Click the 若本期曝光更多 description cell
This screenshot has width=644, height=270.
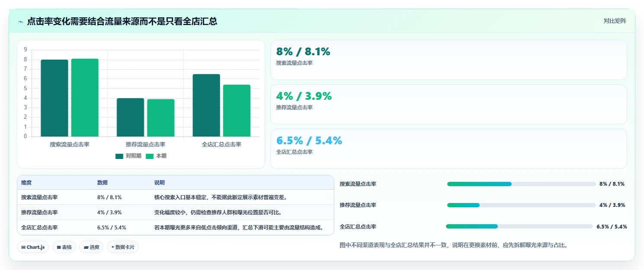point(239,228)
